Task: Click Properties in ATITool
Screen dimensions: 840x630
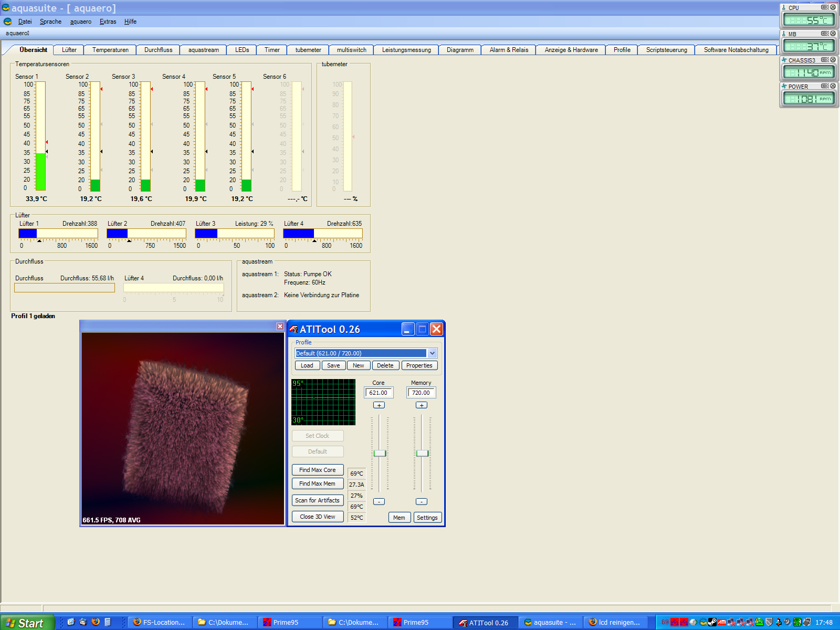Action: [x=419, y=365]
